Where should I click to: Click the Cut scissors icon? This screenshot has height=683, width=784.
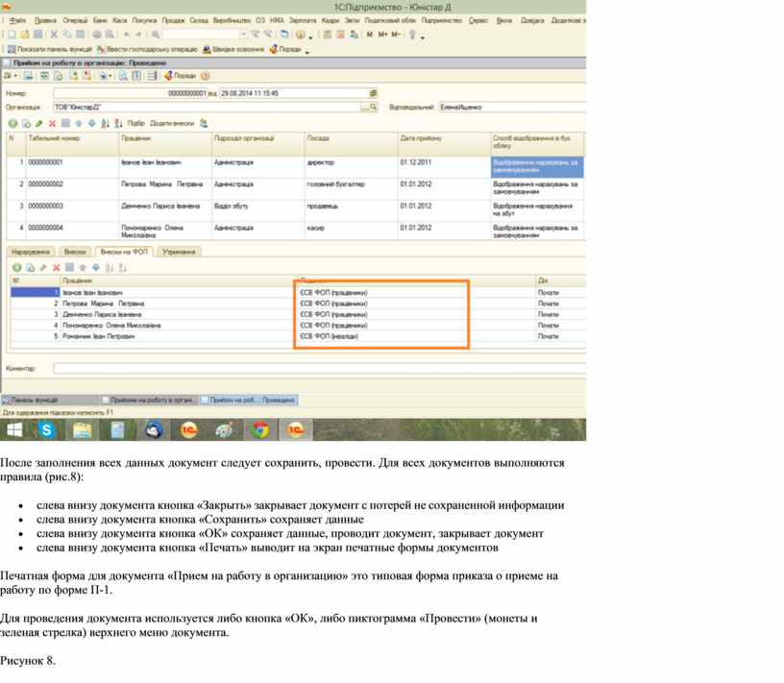(x=54, y=35)
